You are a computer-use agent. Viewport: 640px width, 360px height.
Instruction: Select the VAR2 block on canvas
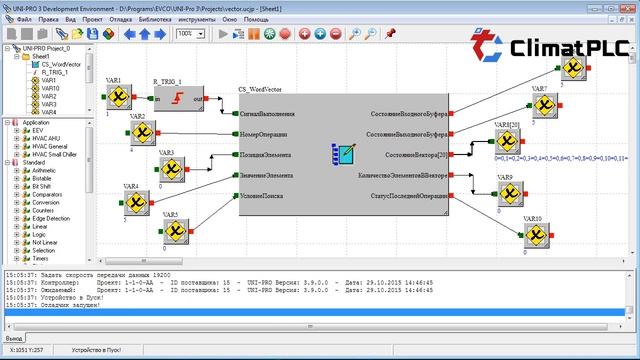coord(142,133)
